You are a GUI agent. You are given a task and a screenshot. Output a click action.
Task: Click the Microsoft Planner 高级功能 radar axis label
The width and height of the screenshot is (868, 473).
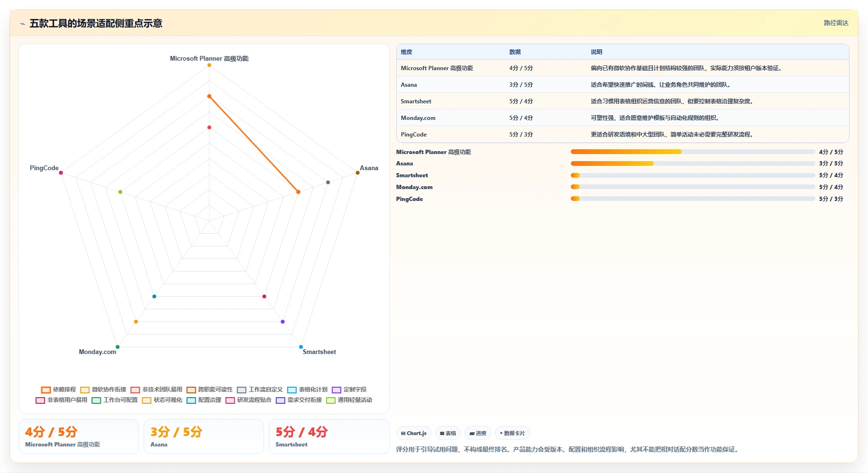pyautogui.click(x=209, y=59)
